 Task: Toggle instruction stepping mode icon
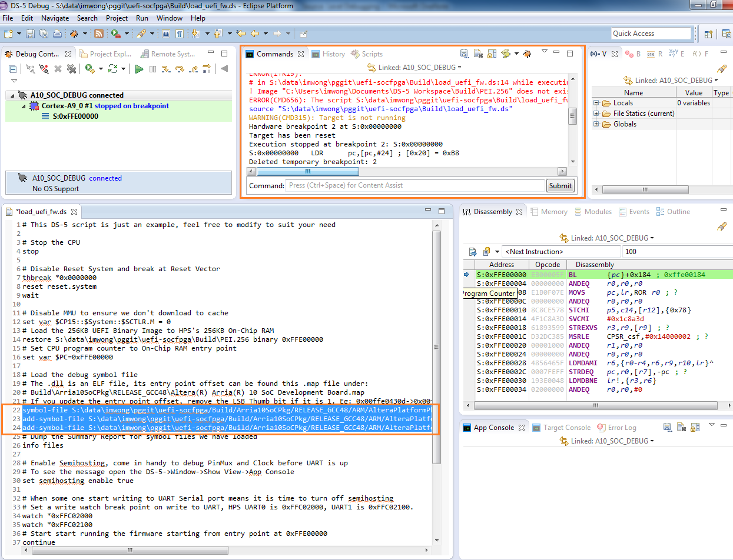tap(207, 69)
